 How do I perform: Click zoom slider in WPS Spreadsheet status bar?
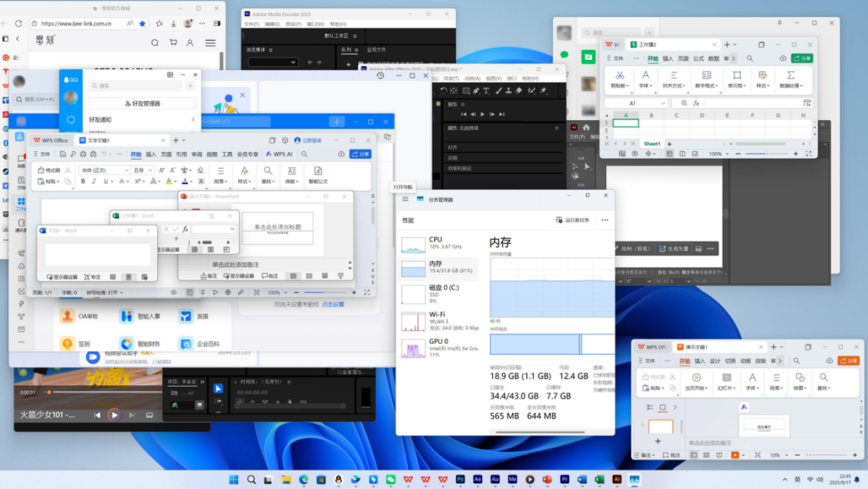click(766, 153)
